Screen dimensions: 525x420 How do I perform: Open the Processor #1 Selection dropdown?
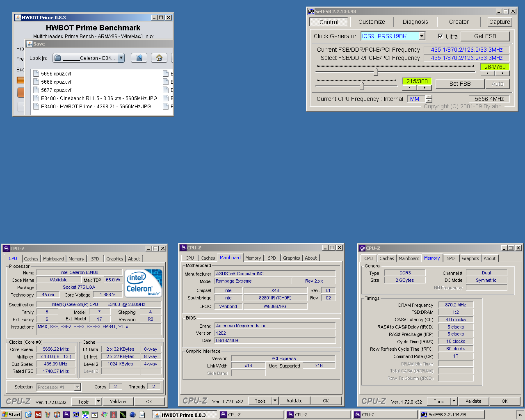78,387
